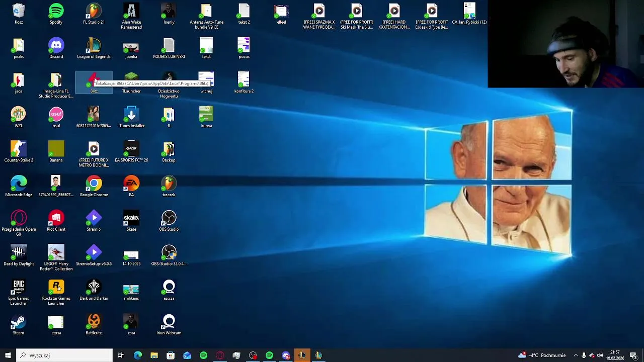The width and height of the screenshot is (644, 362).
Task: Select the Google Chrome desktop shortcut
Action: [94, 187]
